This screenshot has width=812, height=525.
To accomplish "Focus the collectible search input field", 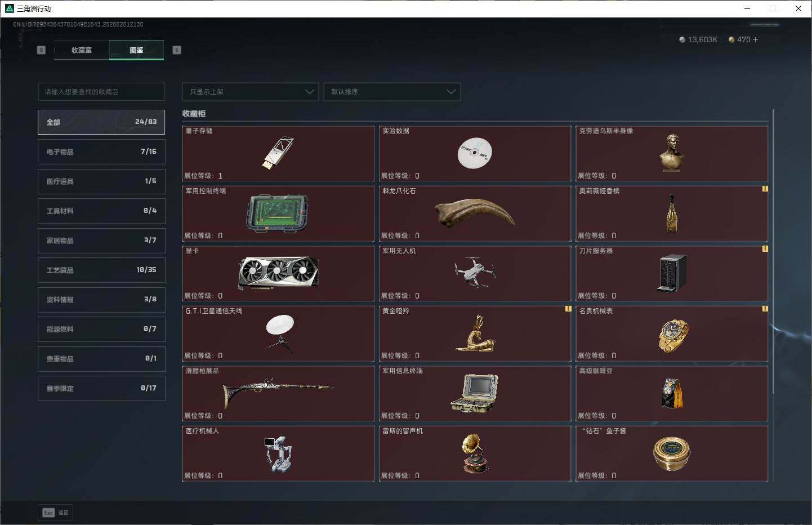I will pos(101,92).
